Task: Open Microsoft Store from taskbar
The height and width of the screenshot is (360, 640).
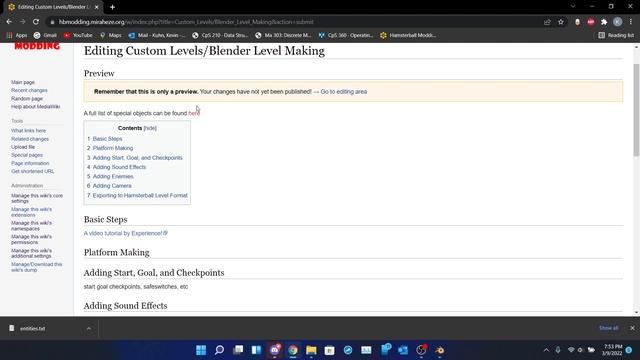Action: coord(330,350)
